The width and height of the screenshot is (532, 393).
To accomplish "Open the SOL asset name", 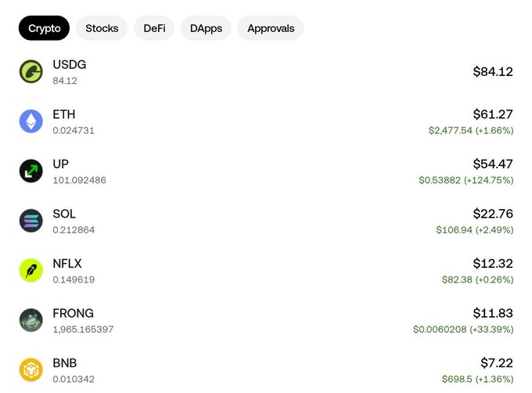I will tap(64, 214).
